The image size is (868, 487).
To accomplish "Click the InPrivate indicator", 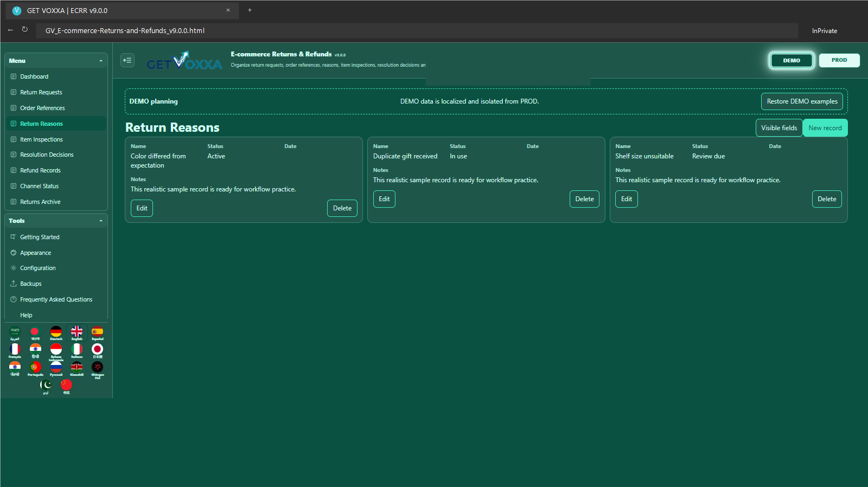I will pyautogui.click(x=825, y=31).
